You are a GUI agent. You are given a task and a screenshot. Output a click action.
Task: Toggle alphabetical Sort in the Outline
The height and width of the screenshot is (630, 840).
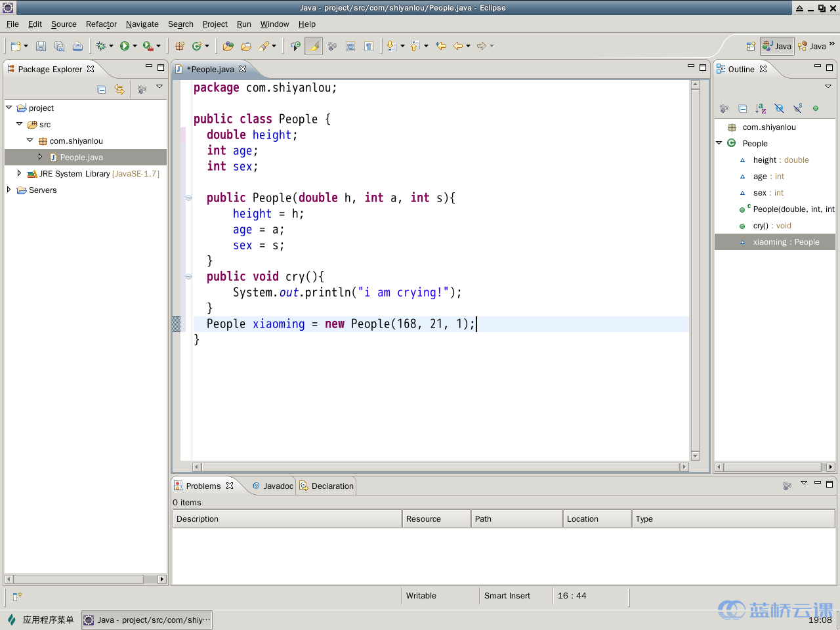(761, 108)
